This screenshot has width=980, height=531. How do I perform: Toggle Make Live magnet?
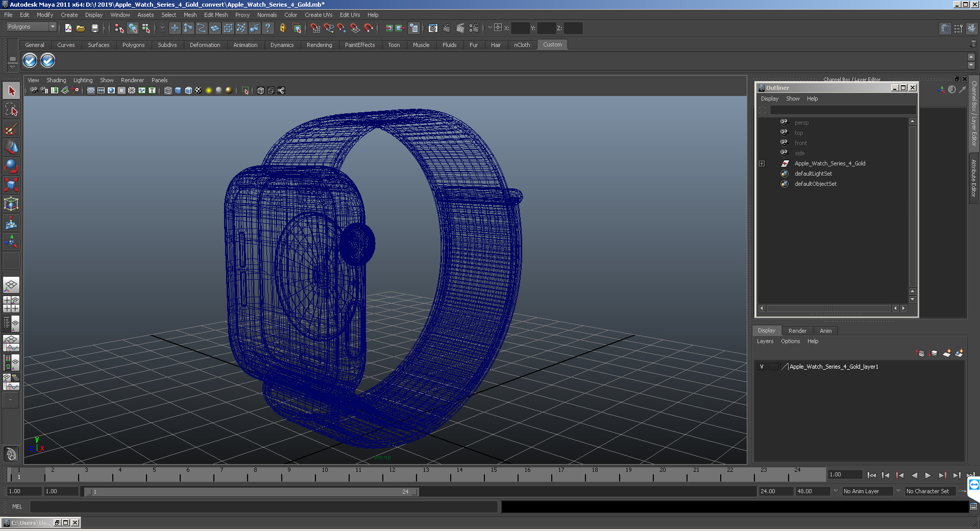point(369,28)
